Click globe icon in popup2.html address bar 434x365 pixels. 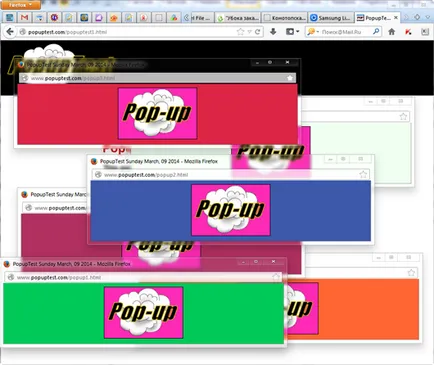(x=98, y=174)
